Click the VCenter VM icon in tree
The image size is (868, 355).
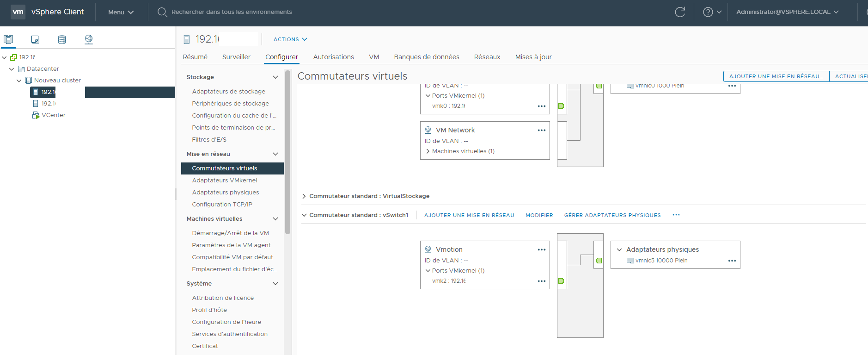click(36, 115)
